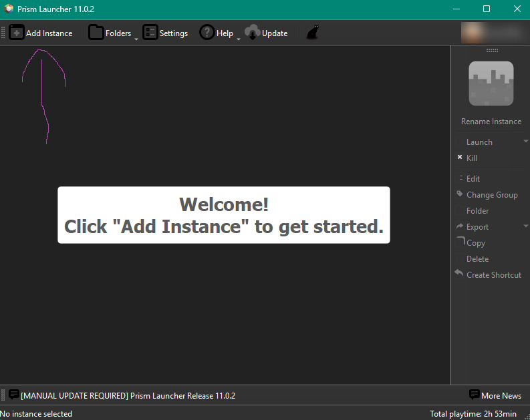Click Launch in the side panel
The width and height of the screenshot is (530, 420).
click(x=479, y=142)
